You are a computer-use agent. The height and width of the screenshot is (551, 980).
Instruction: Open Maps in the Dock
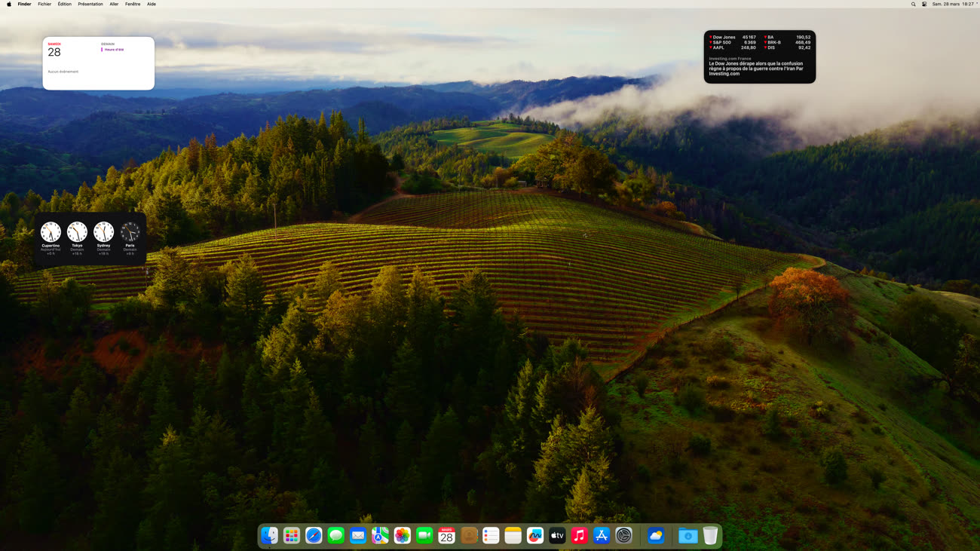point(380,535)
